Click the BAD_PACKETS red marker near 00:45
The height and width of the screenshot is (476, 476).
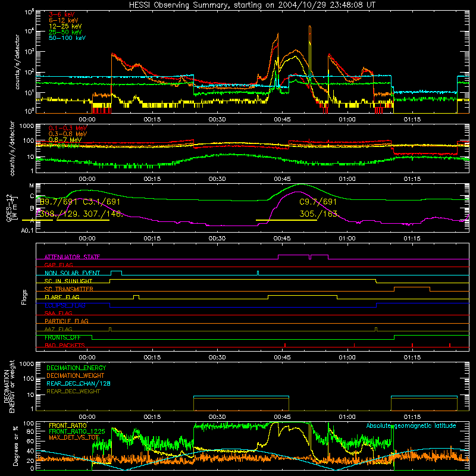(285, 345)
